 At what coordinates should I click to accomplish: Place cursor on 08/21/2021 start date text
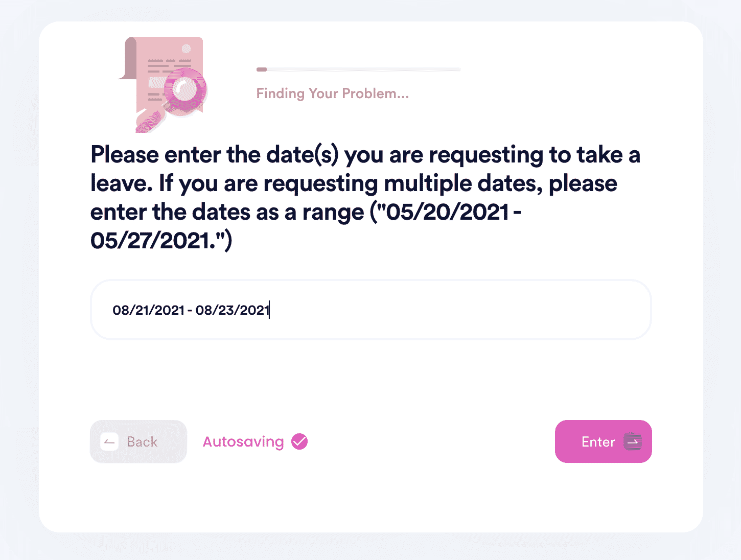[148, 310]
